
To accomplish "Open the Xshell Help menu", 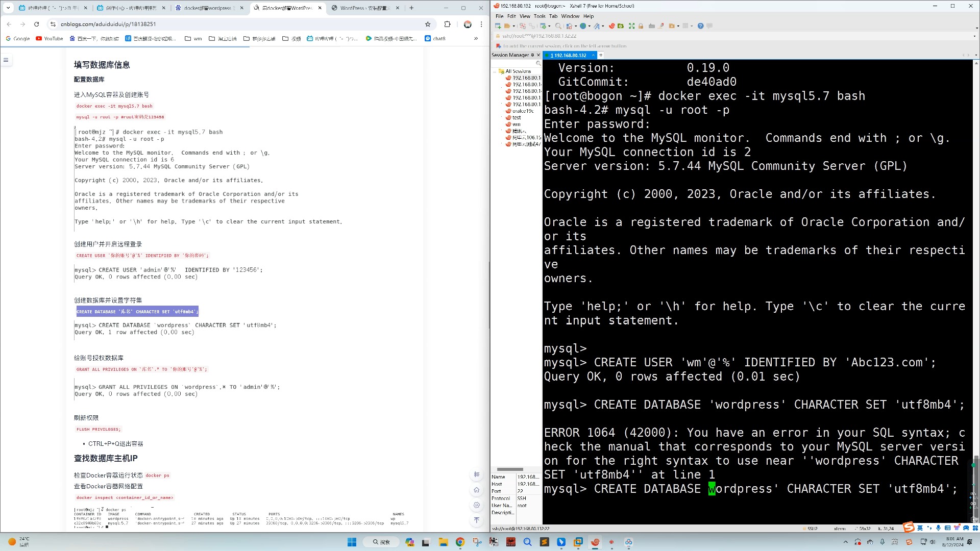I will (589, 16).
